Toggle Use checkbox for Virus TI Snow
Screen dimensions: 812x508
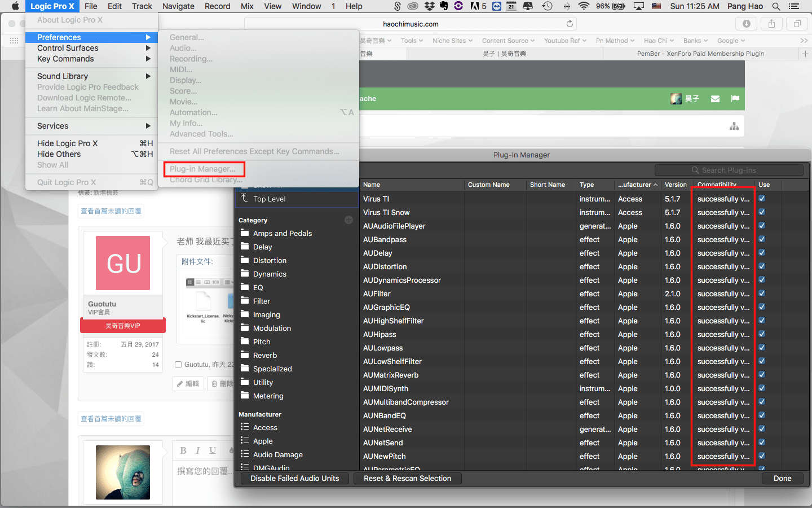762,212
